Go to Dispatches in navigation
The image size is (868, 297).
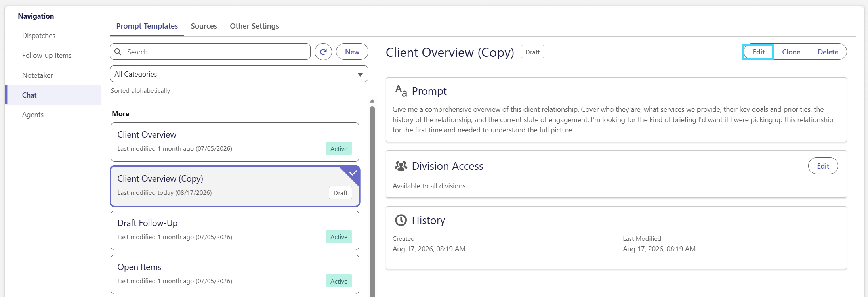[39, 36]
